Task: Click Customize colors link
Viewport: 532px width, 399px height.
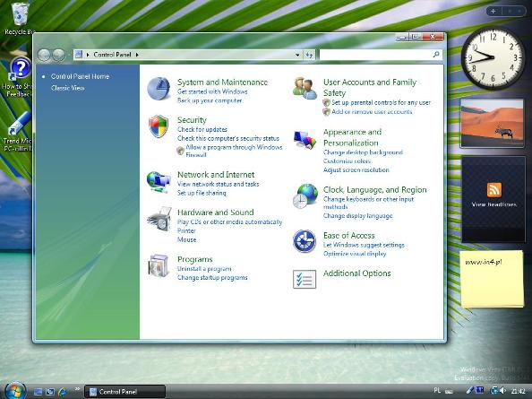Action: coord(348,161)
